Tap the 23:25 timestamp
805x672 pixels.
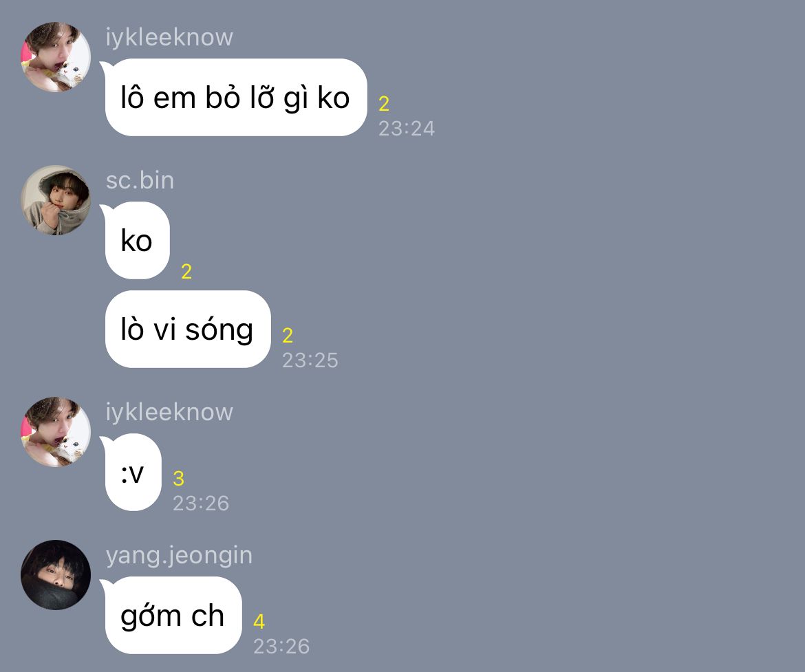click(310, 360)
